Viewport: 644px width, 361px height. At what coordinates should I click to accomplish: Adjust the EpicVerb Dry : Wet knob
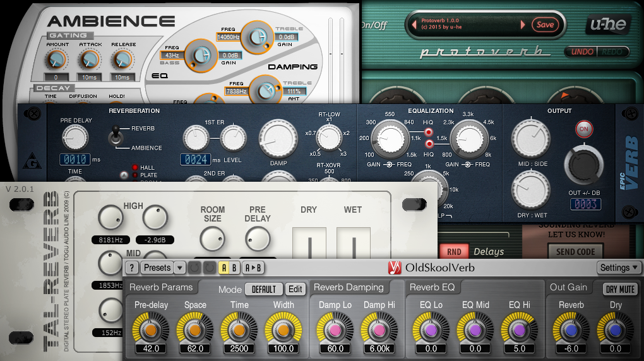[x=531, y=191]
